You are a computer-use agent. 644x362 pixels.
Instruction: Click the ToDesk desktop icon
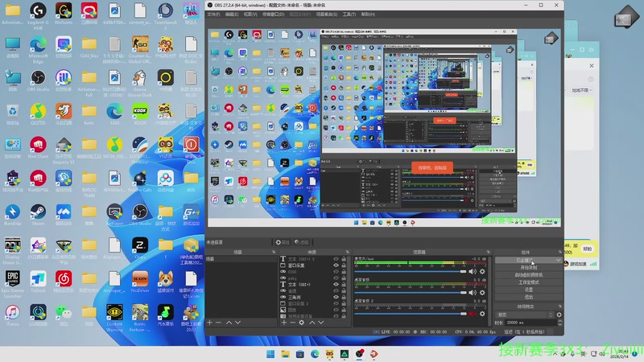click(38, 282)
